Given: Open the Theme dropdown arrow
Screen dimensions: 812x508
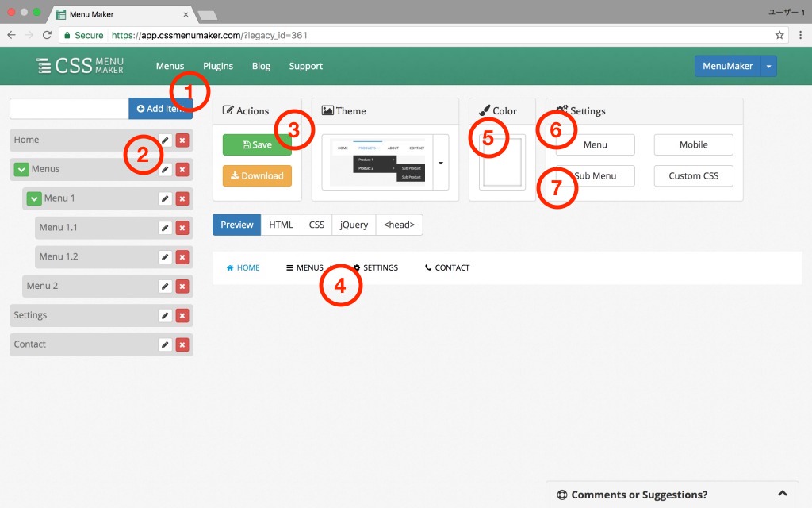Looking at the screenshot, I should [x=441, y=163].
